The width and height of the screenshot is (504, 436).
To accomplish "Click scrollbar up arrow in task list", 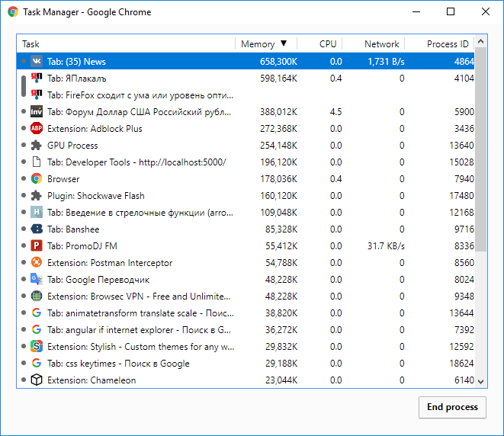I will coord(481,41).
